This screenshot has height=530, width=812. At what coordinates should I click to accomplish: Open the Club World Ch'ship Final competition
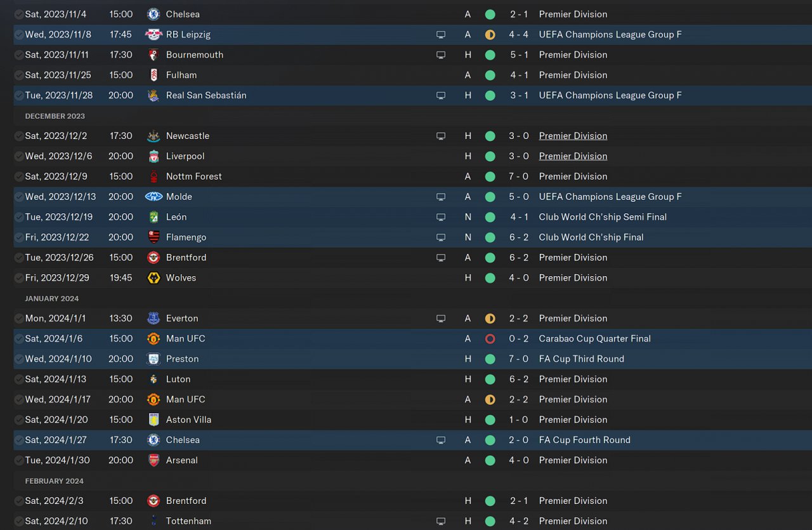591,237
